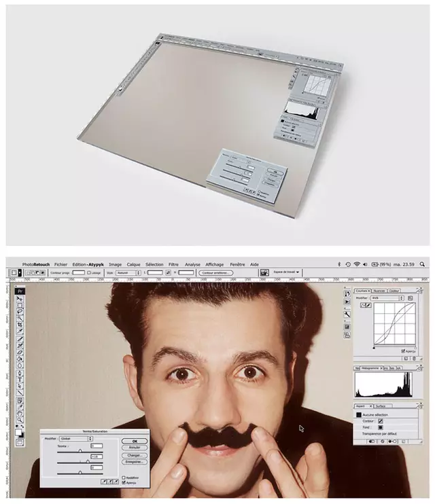435x504 pixels.
Task: Click the swap width and height icon
Action: (x=168, y=272)
